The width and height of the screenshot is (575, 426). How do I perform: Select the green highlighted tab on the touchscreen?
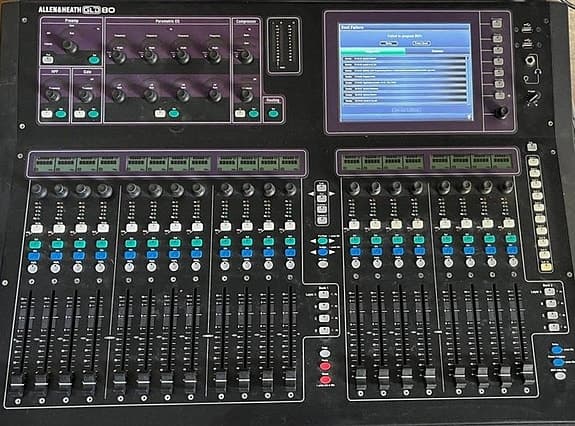pyautogui.click(x=373, y=52)
